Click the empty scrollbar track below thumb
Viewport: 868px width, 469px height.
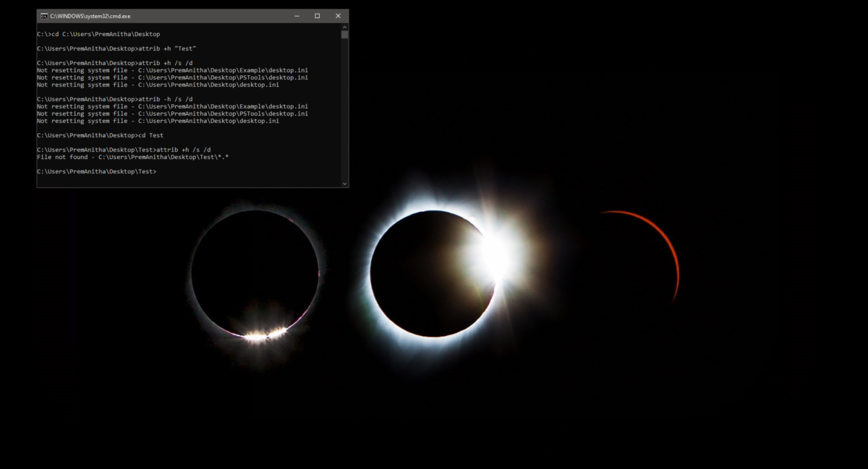[x=344, y=108]
